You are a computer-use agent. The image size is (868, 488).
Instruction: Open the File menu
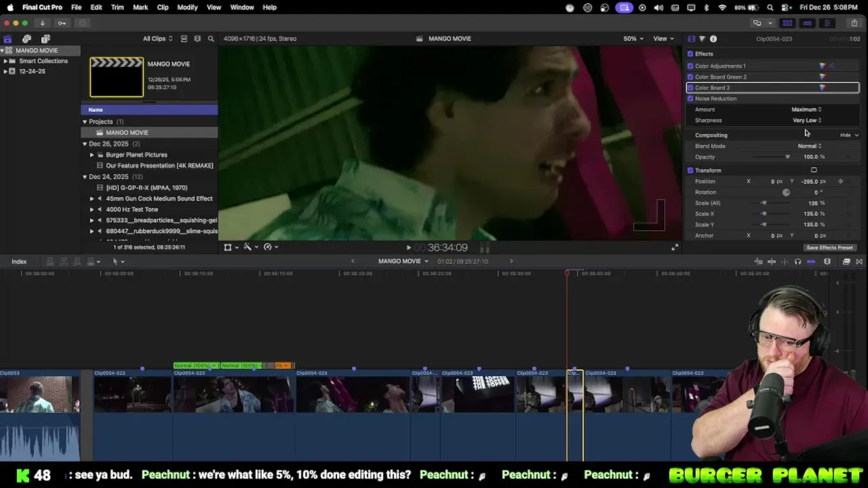tap(77, 7)
